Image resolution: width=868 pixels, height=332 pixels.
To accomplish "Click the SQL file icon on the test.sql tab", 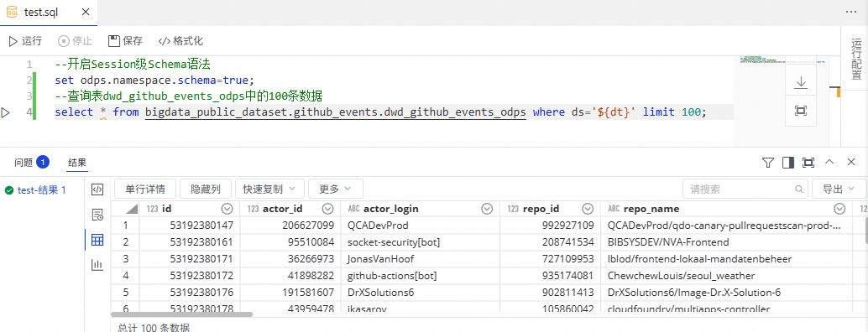I will tap(12, 12).
